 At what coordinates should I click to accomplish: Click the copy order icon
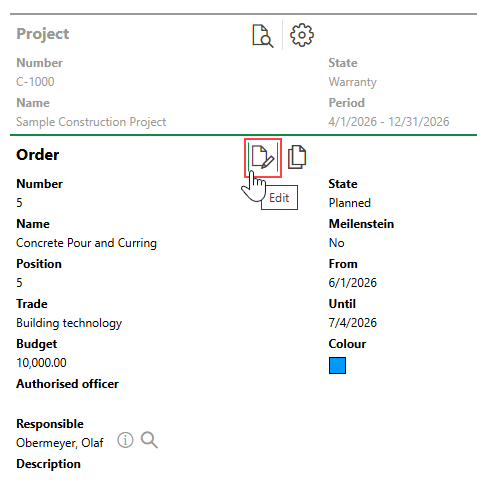pyautogui.click(x=297, y=157)
